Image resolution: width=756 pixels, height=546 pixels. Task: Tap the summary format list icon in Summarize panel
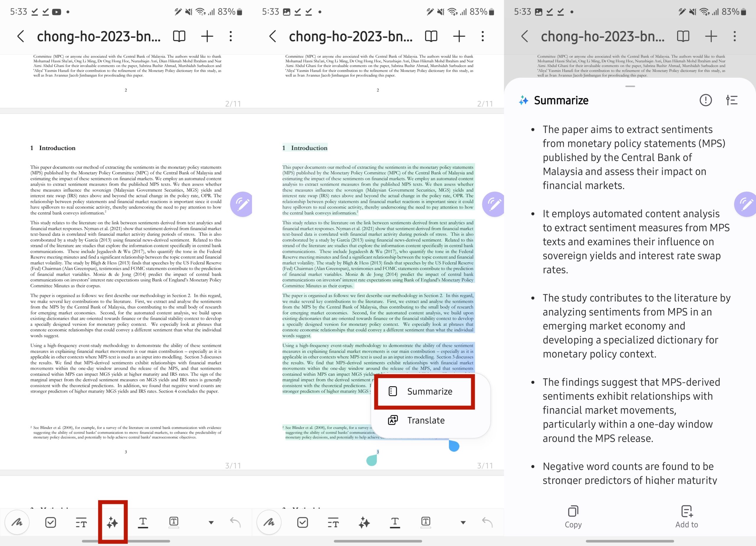(x=732, y=100)
